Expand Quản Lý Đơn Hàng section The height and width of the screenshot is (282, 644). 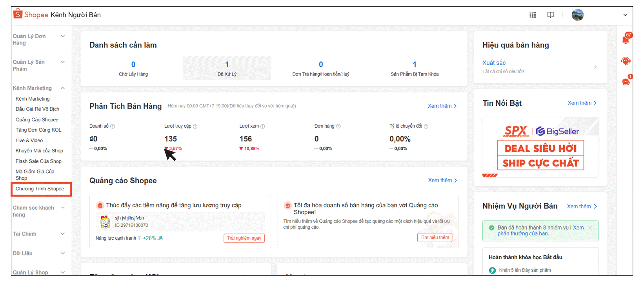[62, 36]
